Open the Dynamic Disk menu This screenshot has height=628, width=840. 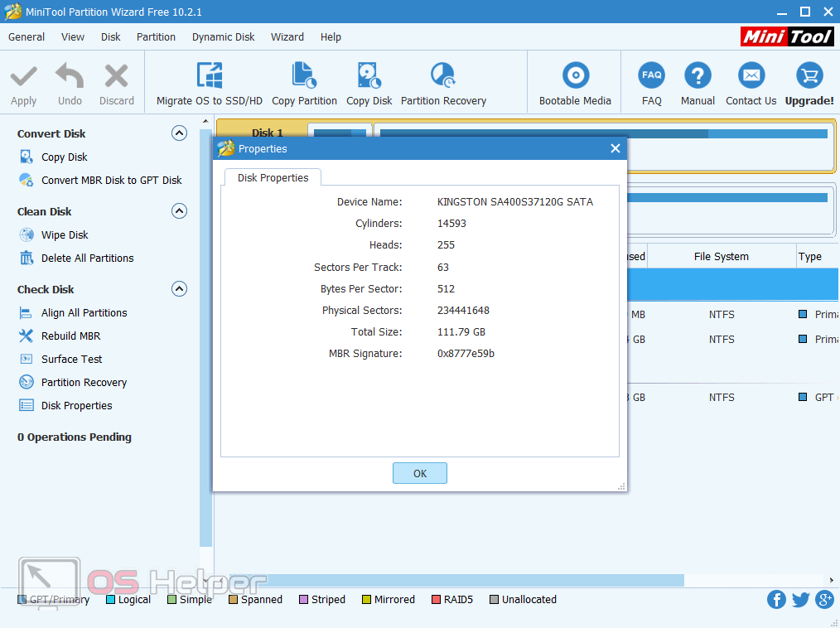click(224, 37)
